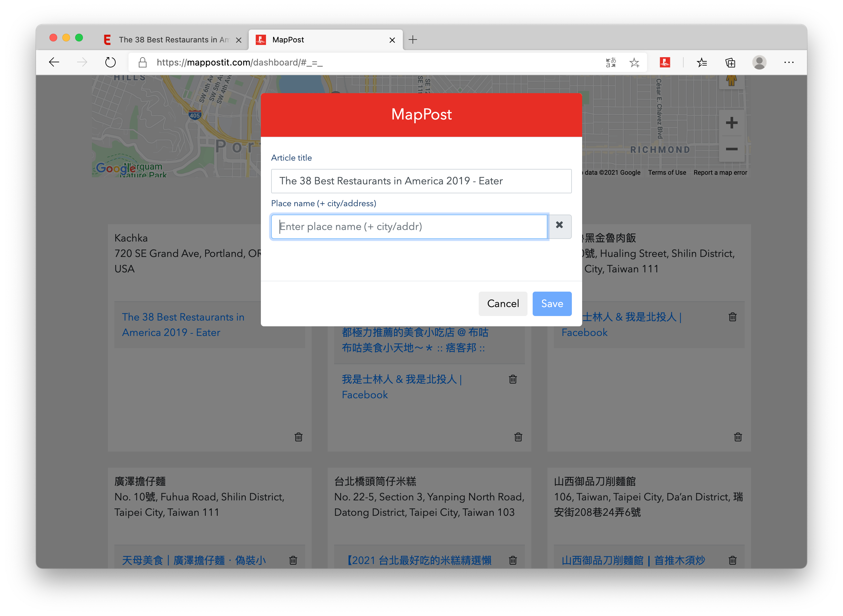Click the 台北橋頭筒仔米糕 place name
The height and width of the screenshot is (616, 843).
tap(375, 481)
